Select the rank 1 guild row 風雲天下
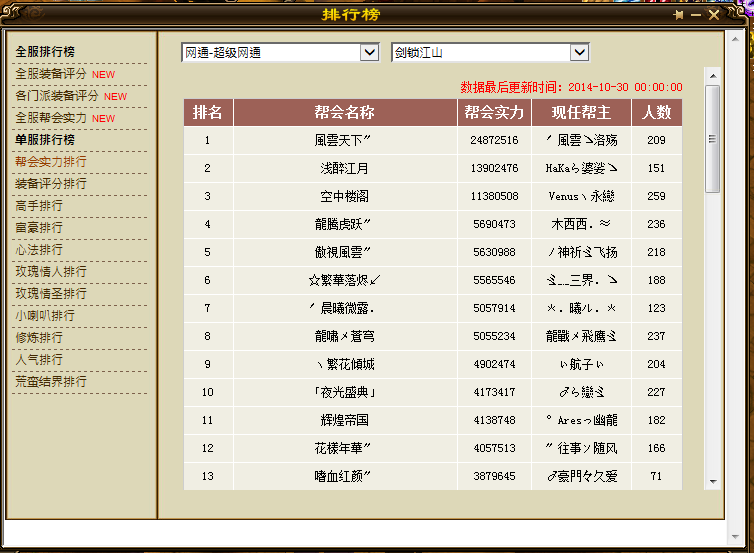The image size is (754, 553). [x=343, y=140]
